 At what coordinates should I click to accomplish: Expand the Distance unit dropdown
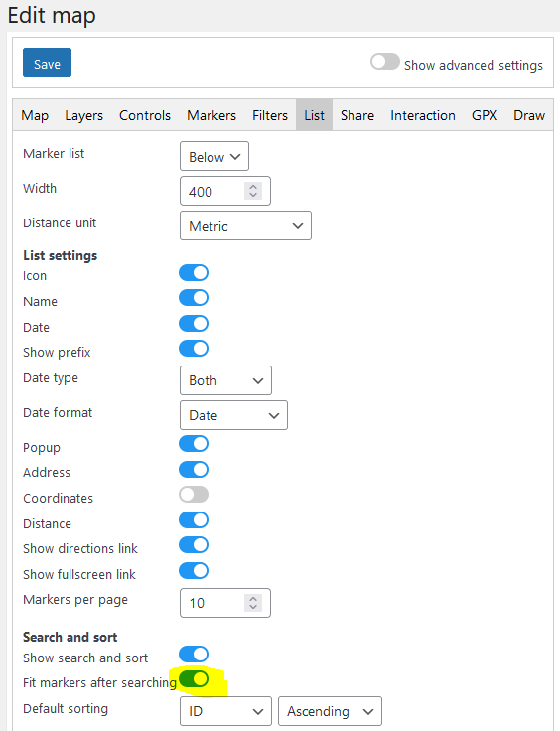pos(245,225)
